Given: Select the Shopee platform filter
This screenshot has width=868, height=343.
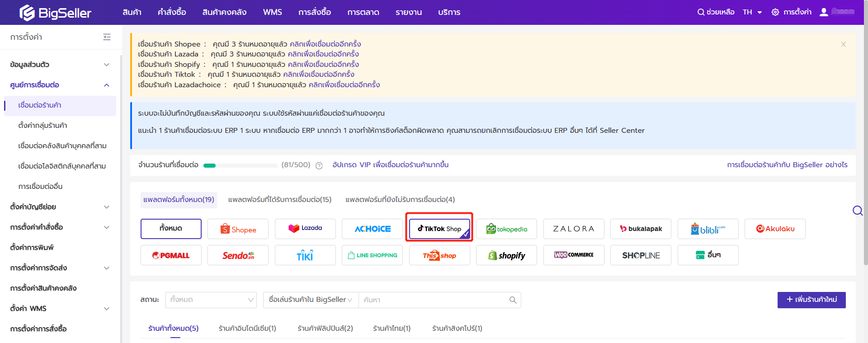Looking at the screenshot, I should pyautogui.click(x=238, y=229).
